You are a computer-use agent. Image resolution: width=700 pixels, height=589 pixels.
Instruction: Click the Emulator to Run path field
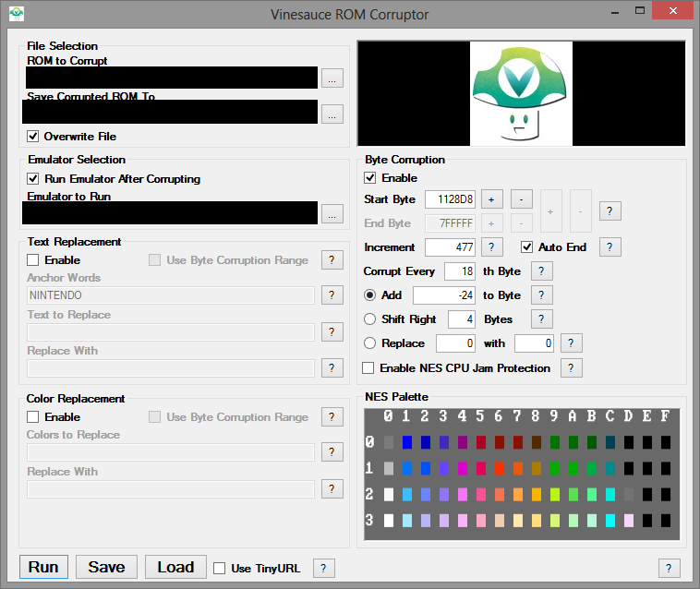(x=170, y=213)
